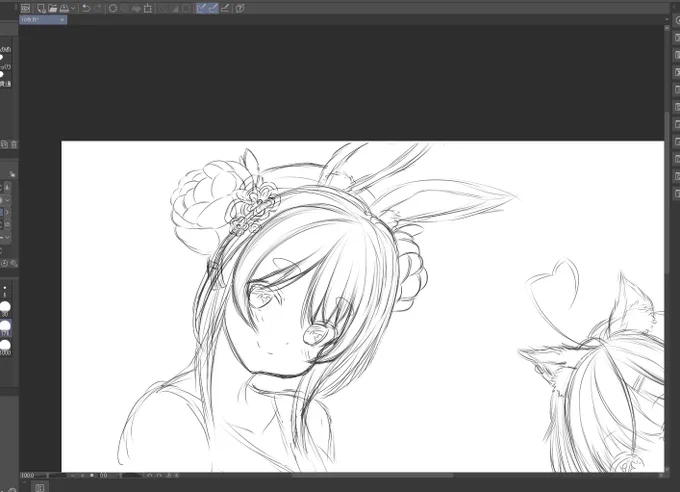This screenshot has width=680, height=492.
Task: Open the dropdown under the lock icon
Action: 7,200
